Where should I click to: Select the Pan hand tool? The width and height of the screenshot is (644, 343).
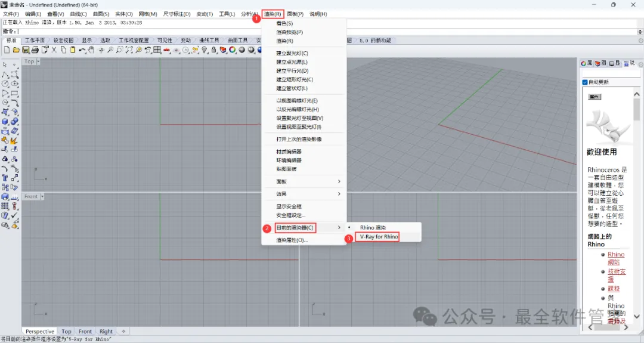[x=91, y=50]
